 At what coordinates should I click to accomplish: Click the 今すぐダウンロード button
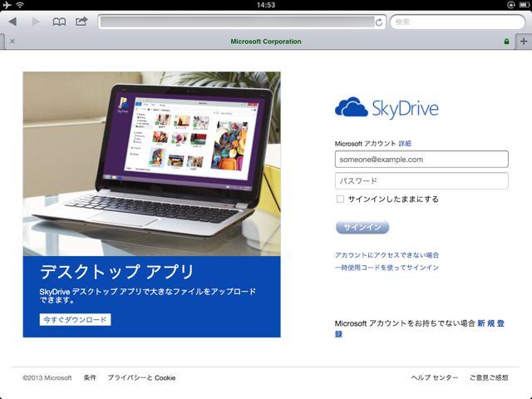pyautogui.click(x=75, y=319)
